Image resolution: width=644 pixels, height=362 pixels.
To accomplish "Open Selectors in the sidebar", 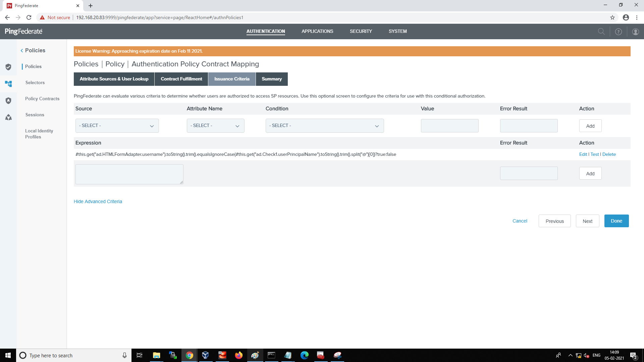I will coord(35,82).
